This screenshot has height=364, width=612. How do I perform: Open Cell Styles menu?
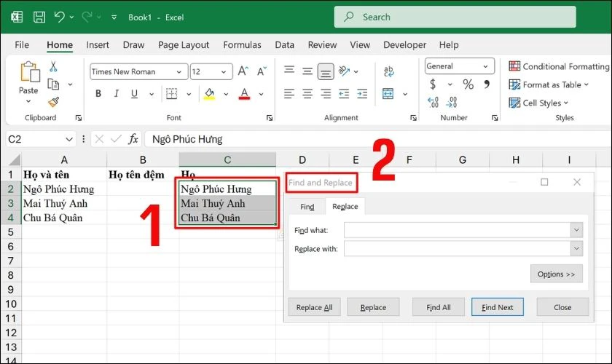point(538,103)
